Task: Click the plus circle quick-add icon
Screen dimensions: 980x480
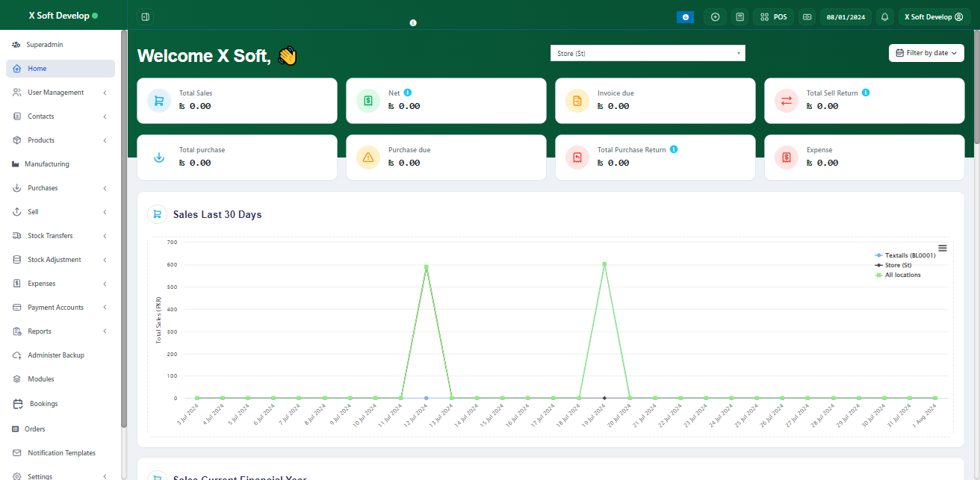Action: (715, 16)
